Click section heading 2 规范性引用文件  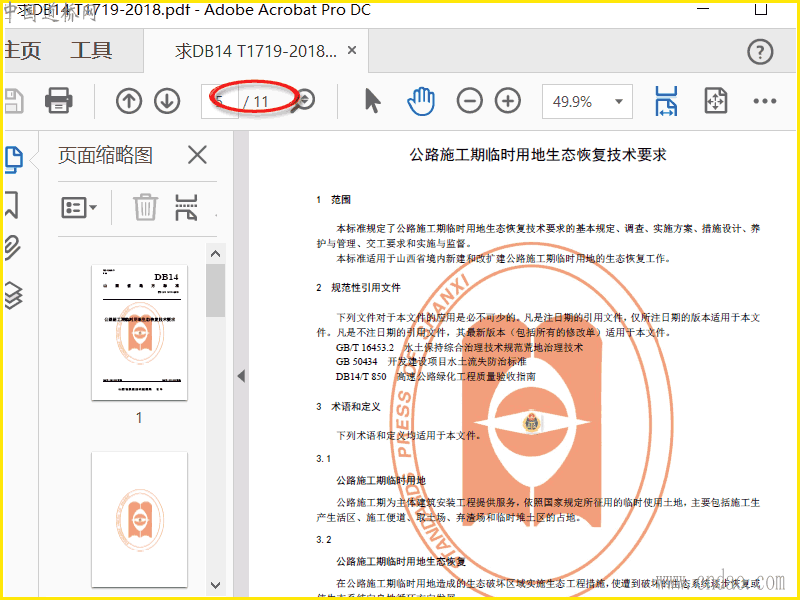pyautogui.click(x=358, y=288)
